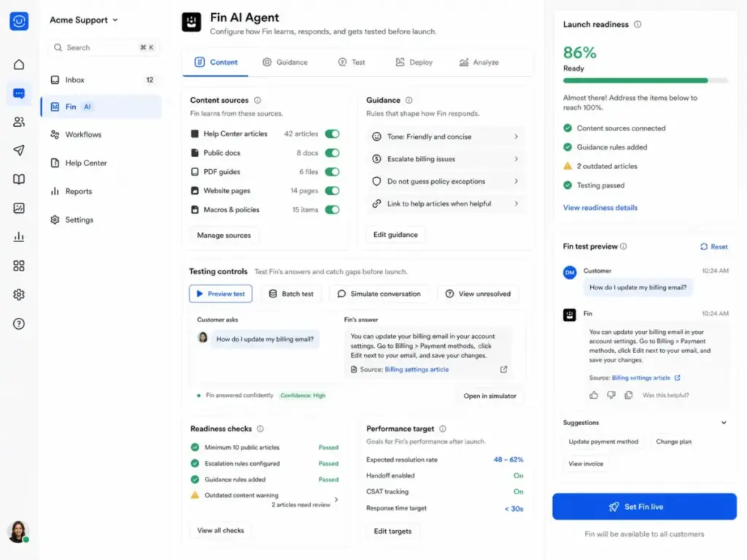This screenshot has width=747, height=560.
Task: Open Billing settings article link in Fin's answer
Action: [x=417, y=370]
